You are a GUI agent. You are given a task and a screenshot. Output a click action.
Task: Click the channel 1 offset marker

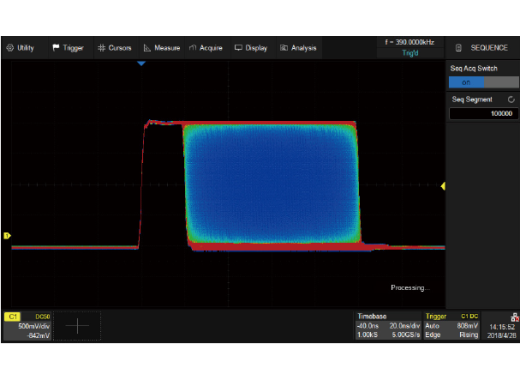point(7,236)
